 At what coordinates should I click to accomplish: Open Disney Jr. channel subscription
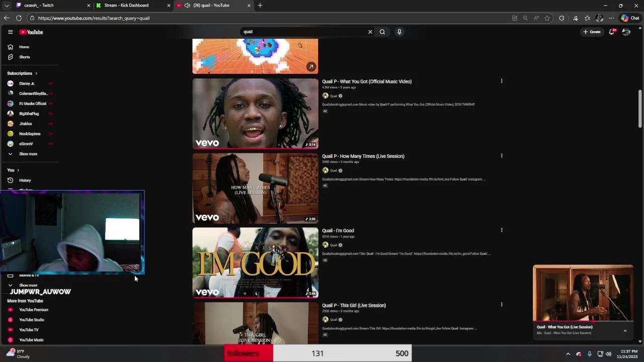point(29,83)
